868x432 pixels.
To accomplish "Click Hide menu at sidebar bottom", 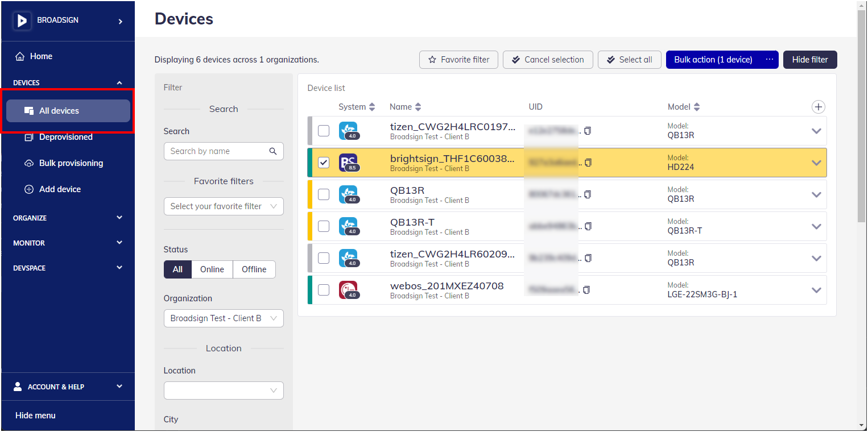I will coord(35,416).
